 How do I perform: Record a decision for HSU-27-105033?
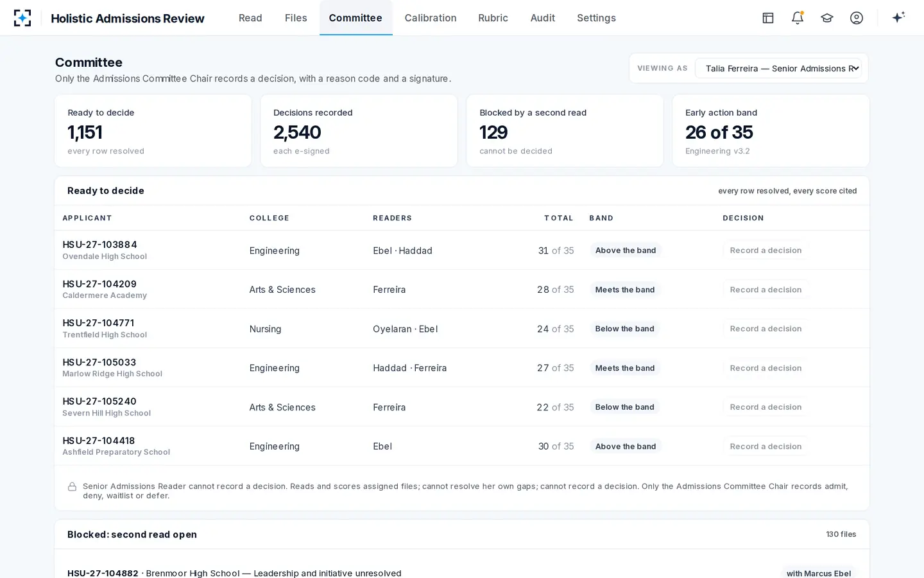click(x=766, y=368)
